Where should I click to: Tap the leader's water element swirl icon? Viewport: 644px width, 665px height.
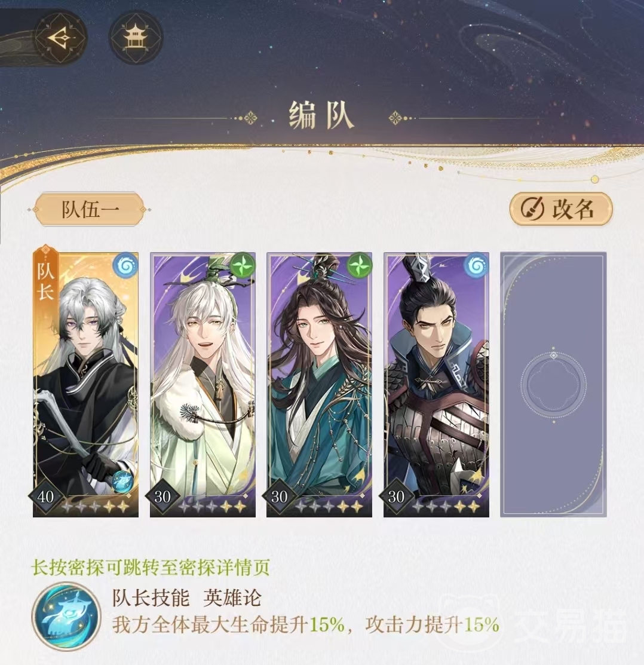[x=125, y=266]
